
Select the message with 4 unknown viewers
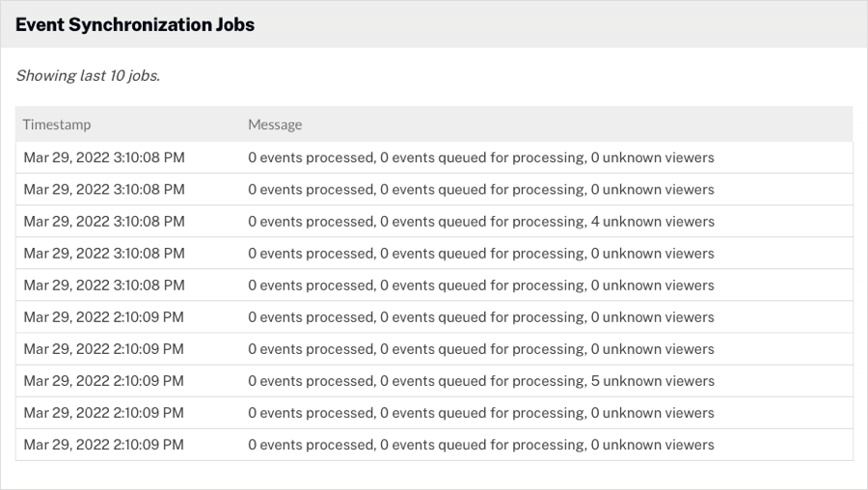(x=480, y=222)
